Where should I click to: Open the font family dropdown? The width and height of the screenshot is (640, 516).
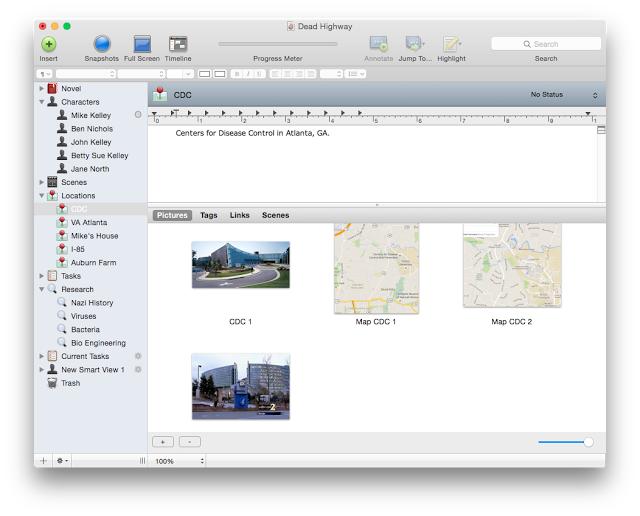tap(86, 74)
